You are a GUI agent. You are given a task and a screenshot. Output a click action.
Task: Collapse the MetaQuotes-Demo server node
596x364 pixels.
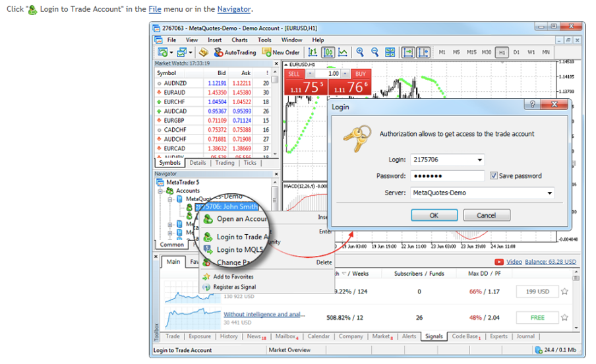tap(170, 199)
